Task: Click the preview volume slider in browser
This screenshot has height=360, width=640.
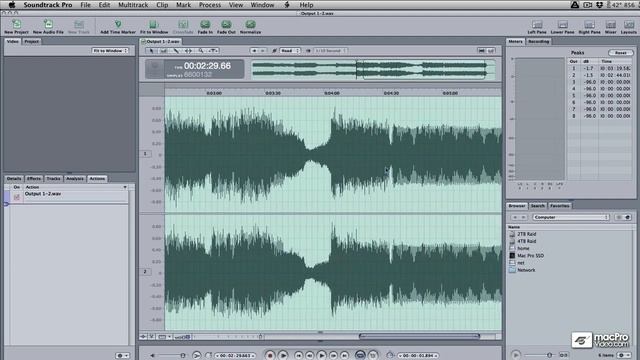Action: [539, 355]
